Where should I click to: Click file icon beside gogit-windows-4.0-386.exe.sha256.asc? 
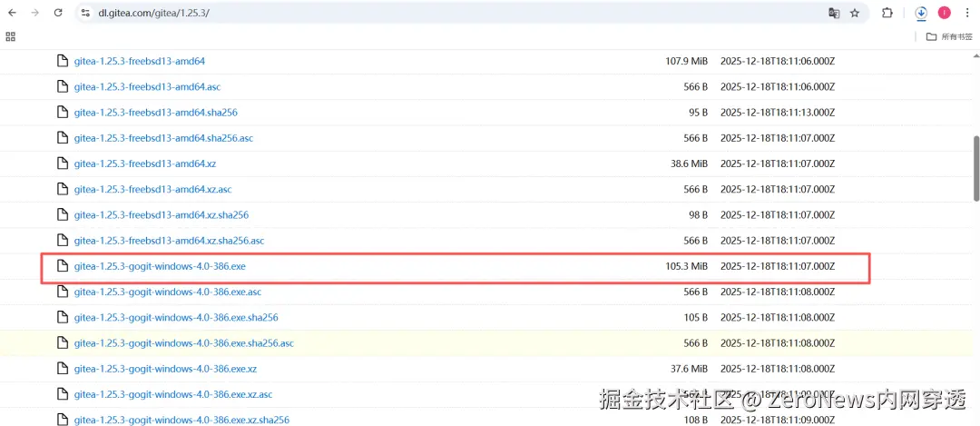(62, 343)
